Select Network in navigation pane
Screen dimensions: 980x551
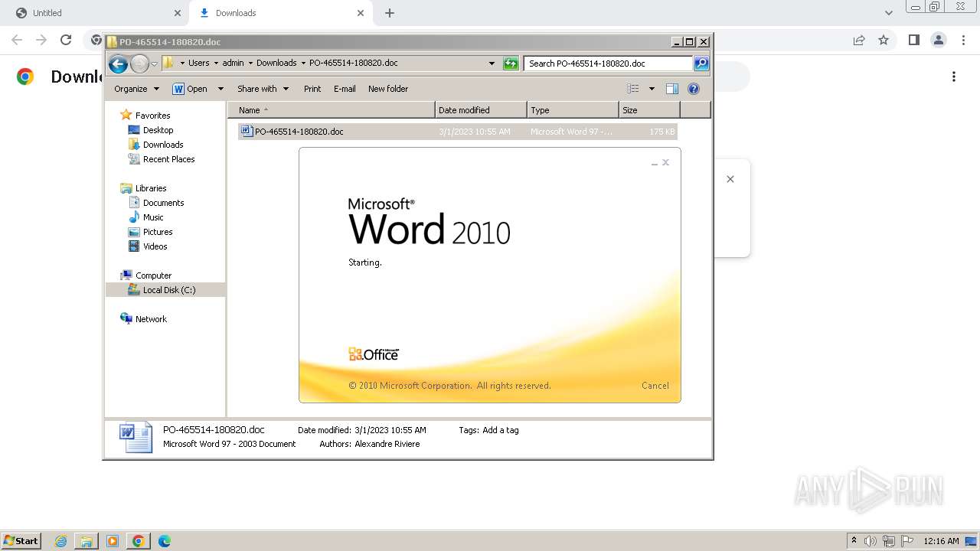(151, 319)
